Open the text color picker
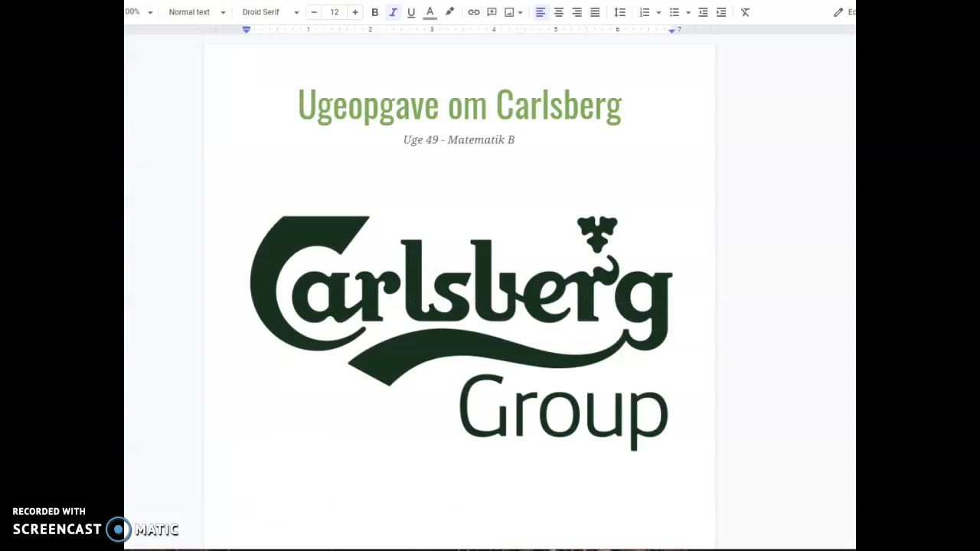980x551 pixels. [430, 12]
